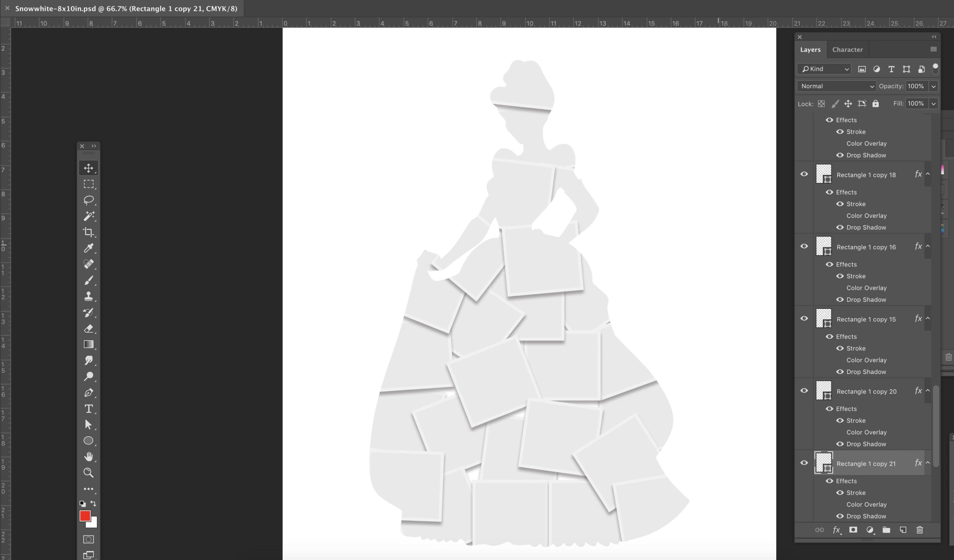This screenshot has height=560, width=954.
Task: Add a layer mask
Action: point(853,530)
